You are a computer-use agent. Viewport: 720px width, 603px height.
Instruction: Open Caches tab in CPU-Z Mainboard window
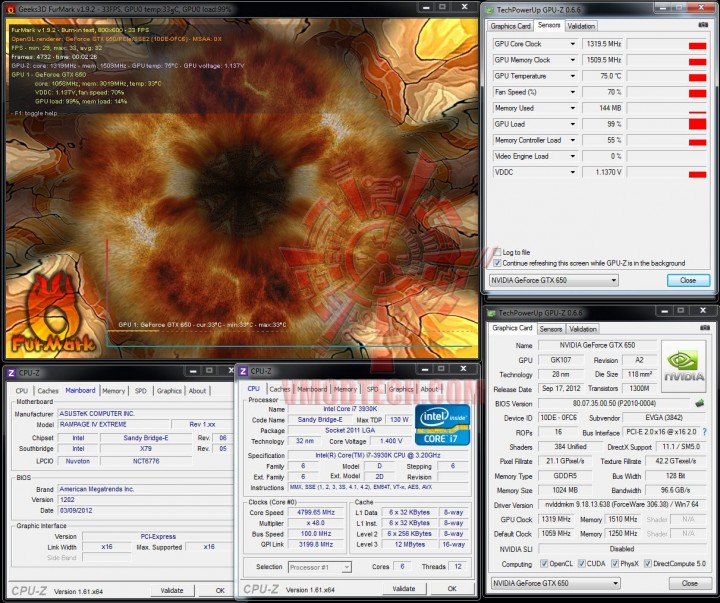(x=48, y=391)
